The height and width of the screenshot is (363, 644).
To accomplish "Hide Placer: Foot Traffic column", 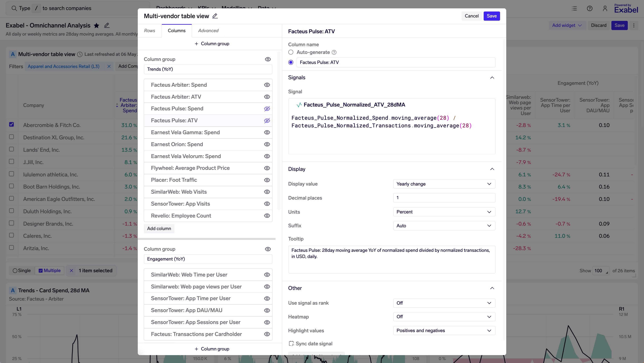I will [267, 180].
